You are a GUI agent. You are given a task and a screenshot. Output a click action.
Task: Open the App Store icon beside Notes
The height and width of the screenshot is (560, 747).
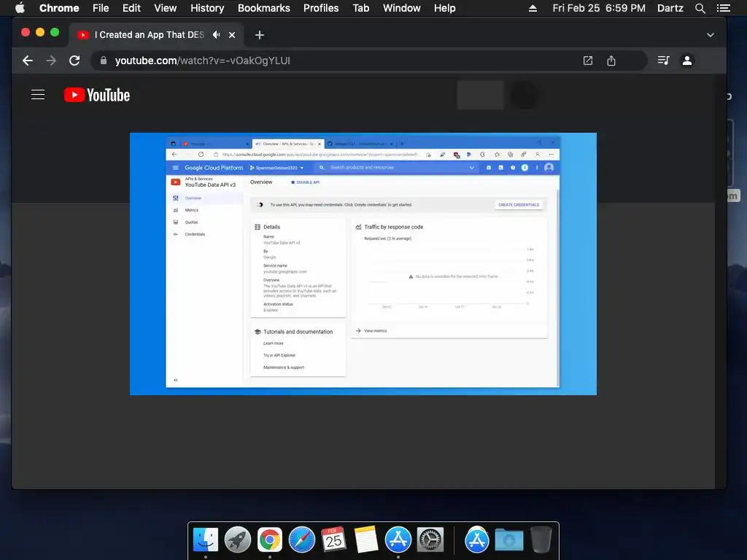click(x=398, y=540)
